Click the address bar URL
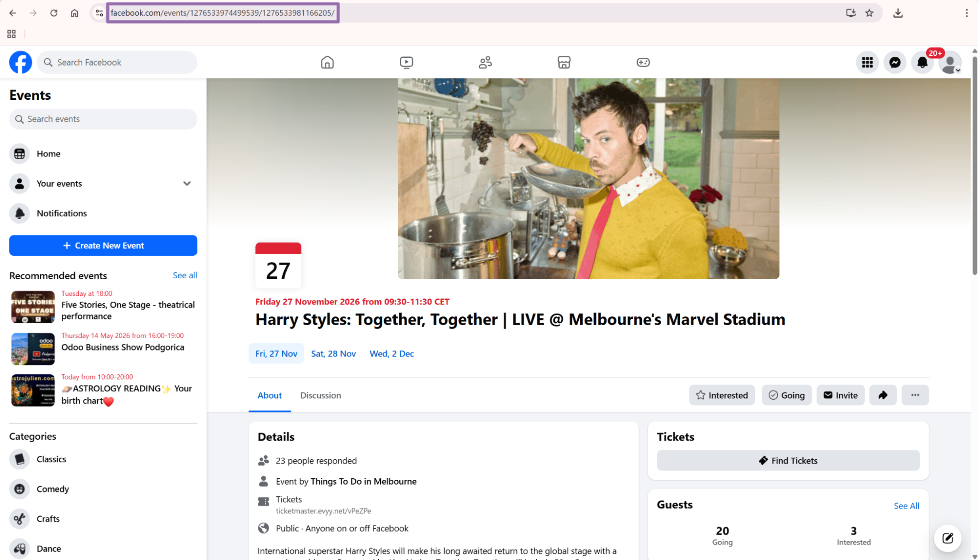978x560 pixels. coord(223,13)
